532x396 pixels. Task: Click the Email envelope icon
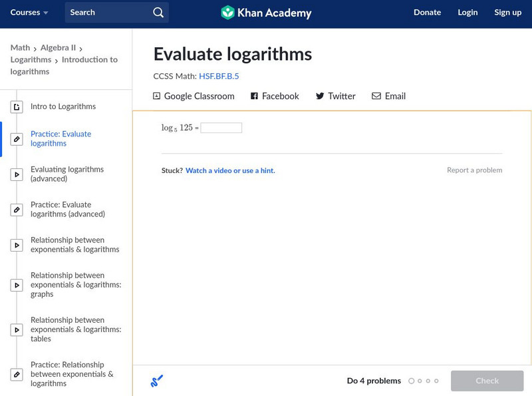(x=376, y=97)
